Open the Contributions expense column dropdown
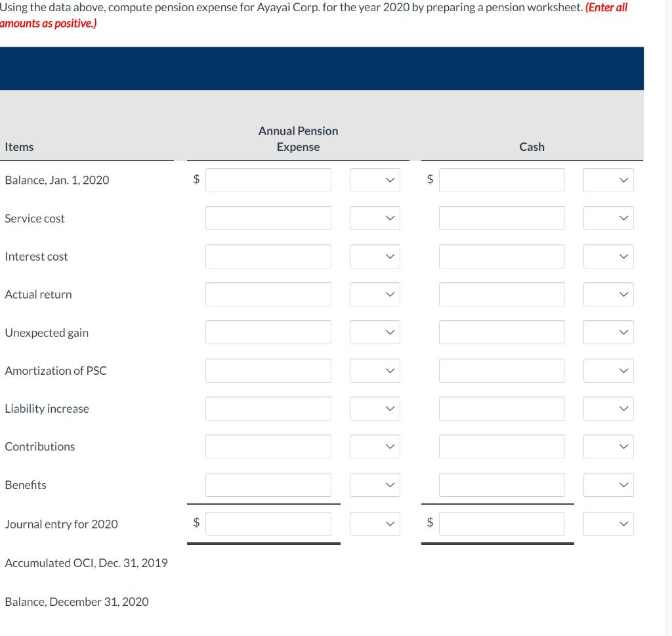Image resolution: width=672 pixels, height=636 pixels. [375, 446]
